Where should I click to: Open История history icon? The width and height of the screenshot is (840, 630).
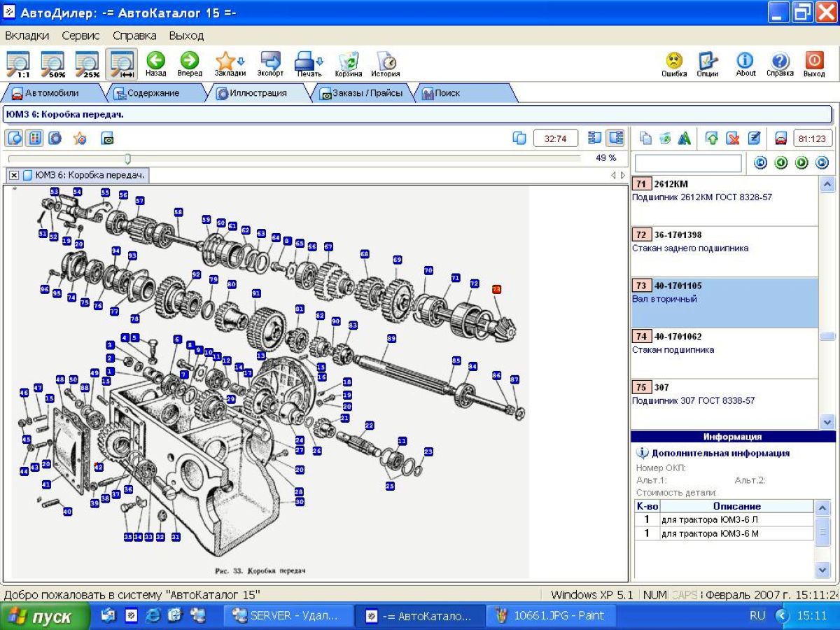pos(385,64)
